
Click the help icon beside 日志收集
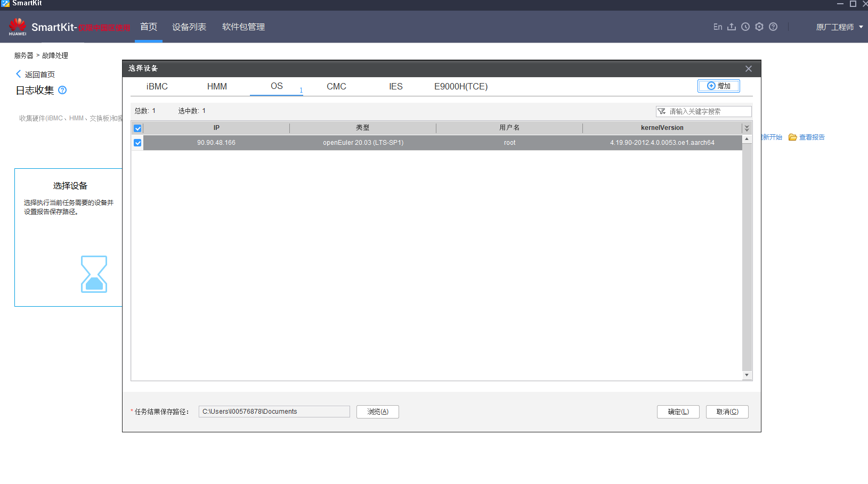pos(62,90)
